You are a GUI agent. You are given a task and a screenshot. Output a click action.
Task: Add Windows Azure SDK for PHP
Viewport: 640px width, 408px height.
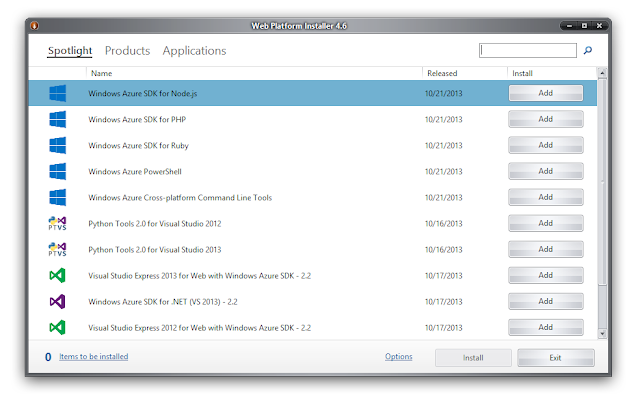coord(546,119)
